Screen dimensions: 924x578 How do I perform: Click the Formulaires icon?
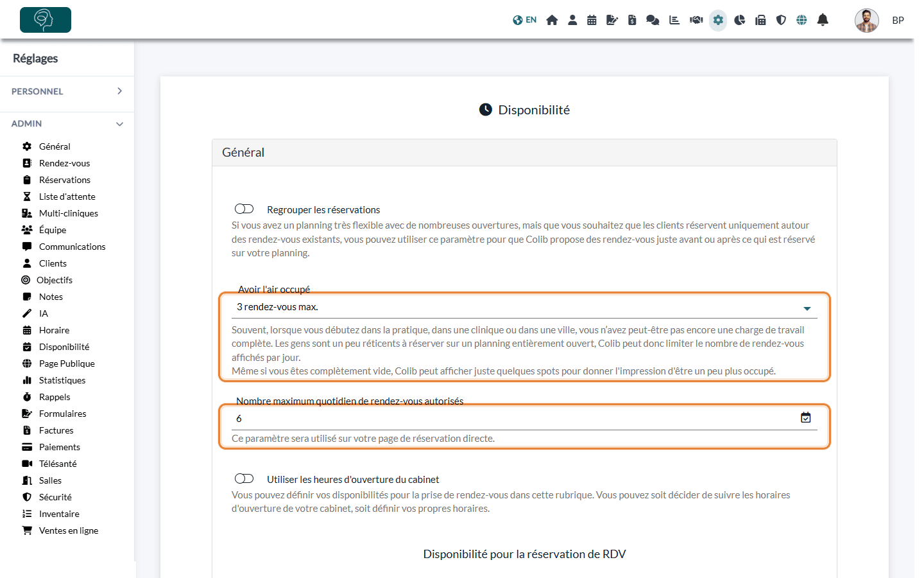pos(27,414)
